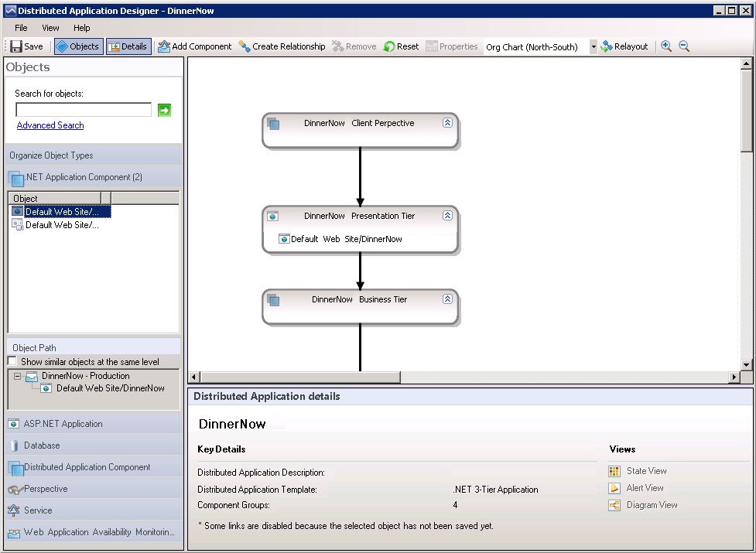Click the Alert View icon
Viewport: 756px width, 553px height.
tap(614, 489)
